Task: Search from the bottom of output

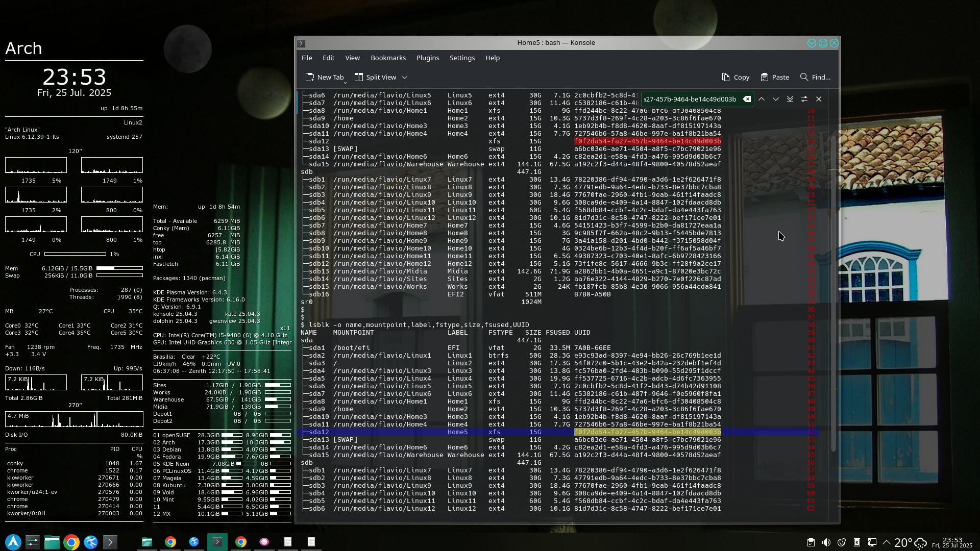Action: tap(790, 99)
